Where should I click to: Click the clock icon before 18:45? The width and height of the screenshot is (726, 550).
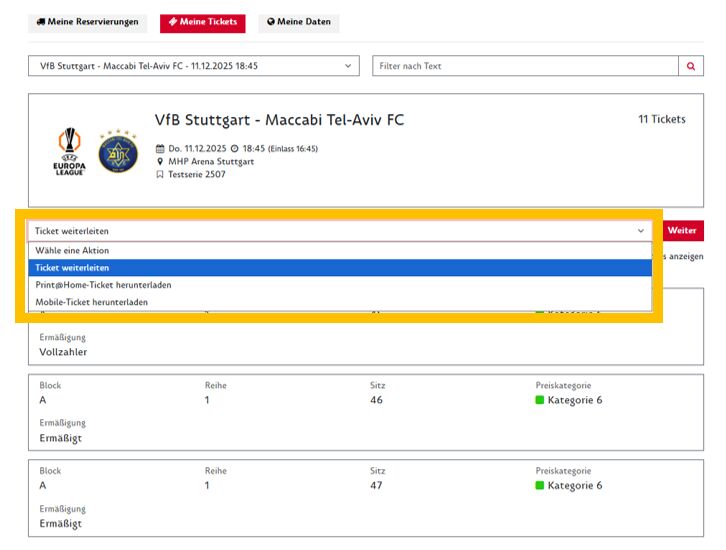click(x=234, y=148)
